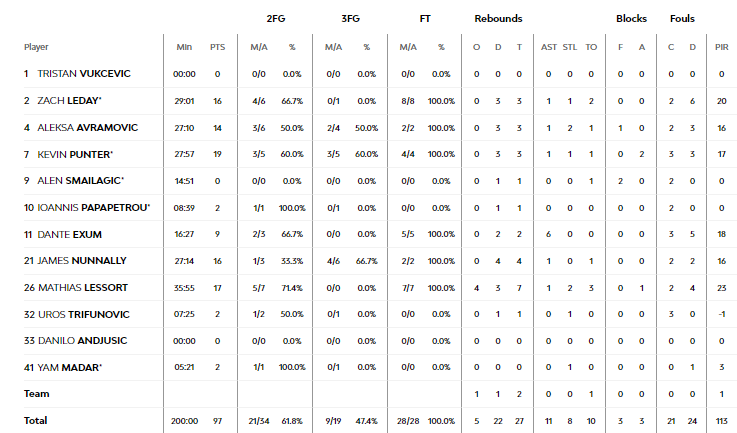
Task: Select the Fouls group header
Action: [682, 18]
